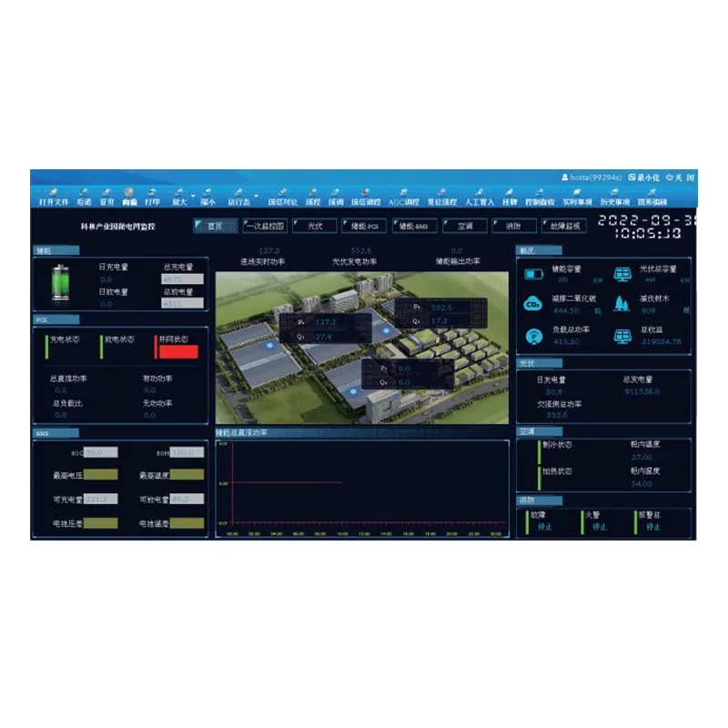Select the CO2 减排二氧化碳 icon
Image resolution: width=728 pixels, height=728 pixels.
tap(532, 304)
